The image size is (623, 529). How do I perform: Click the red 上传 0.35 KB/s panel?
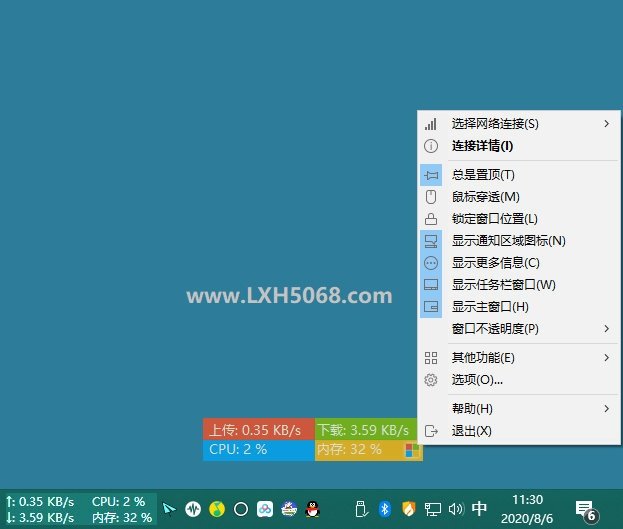point(259,429)
